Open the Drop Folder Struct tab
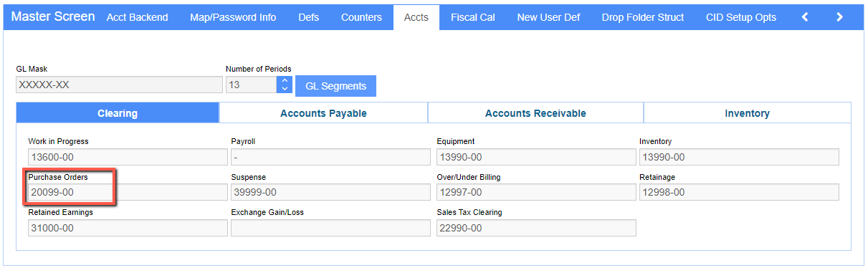Image resolution: width=868 pixels, height=268 pixels. 643,17
